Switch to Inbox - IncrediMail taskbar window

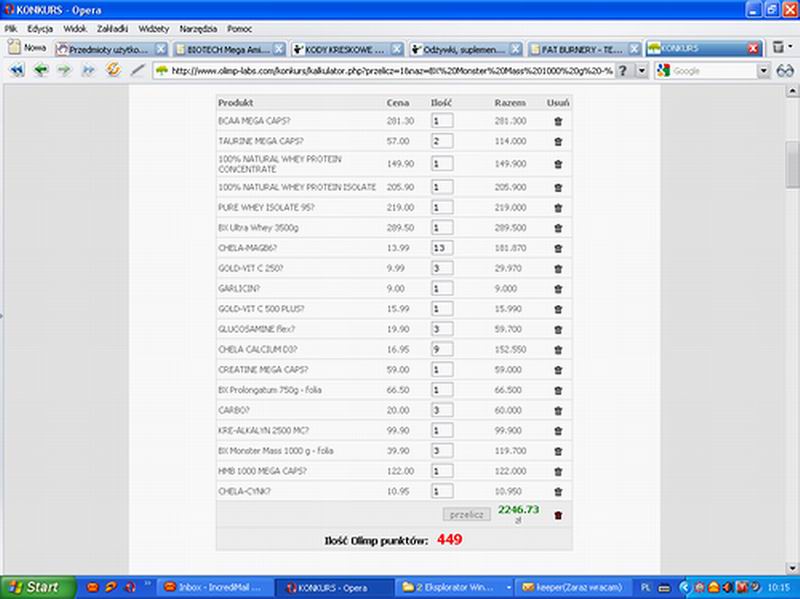pyautogui.click(x=214, y=588)
